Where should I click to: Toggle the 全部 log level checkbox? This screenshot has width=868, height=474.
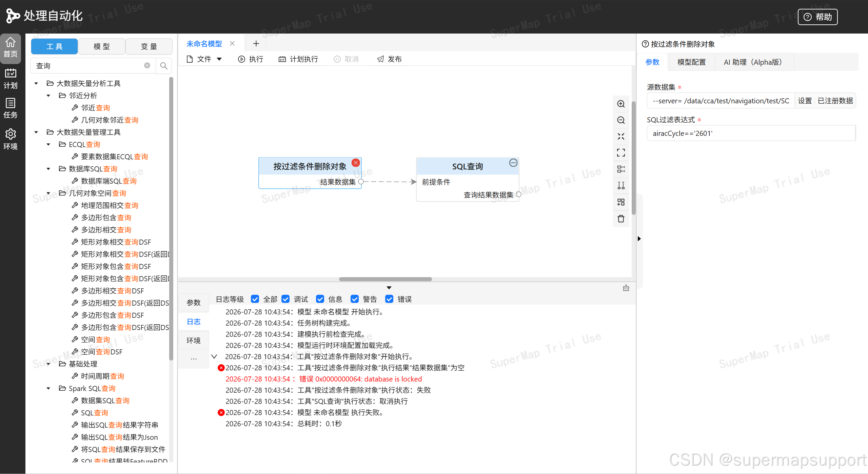tap(255, 299)
